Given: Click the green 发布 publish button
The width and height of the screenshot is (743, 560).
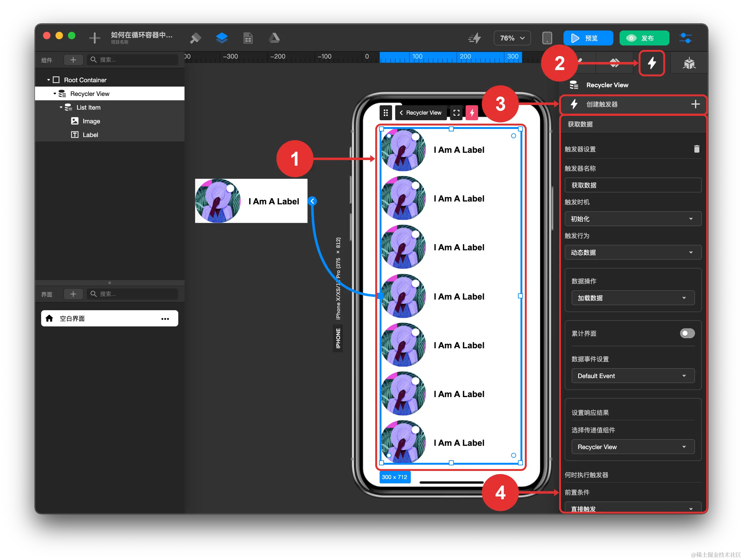Looking at the screenshot, I should [644, 38].
